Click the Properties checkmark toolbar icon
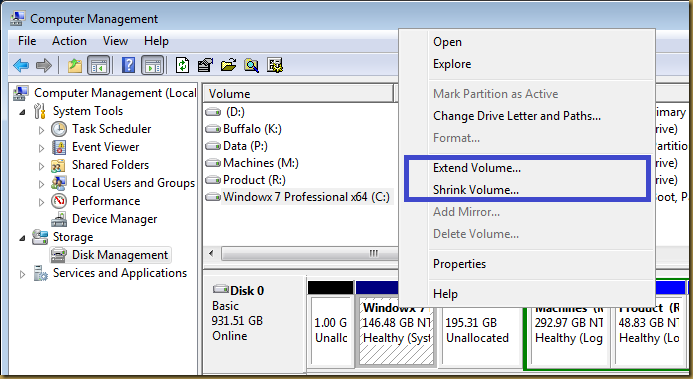This screenshot has width=693, height=379. pos(205,65)
